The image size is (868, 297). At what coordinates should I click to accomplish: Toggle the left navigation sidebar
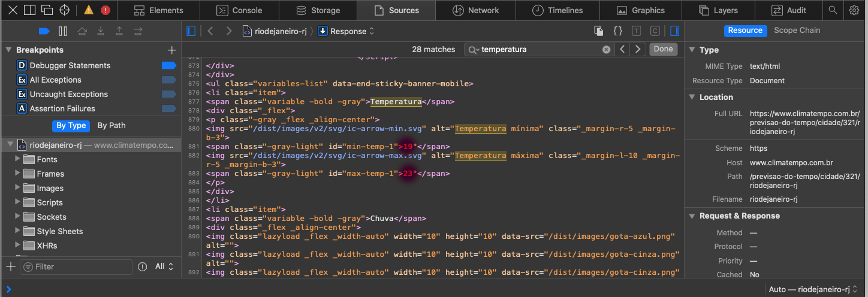(191, 31)
